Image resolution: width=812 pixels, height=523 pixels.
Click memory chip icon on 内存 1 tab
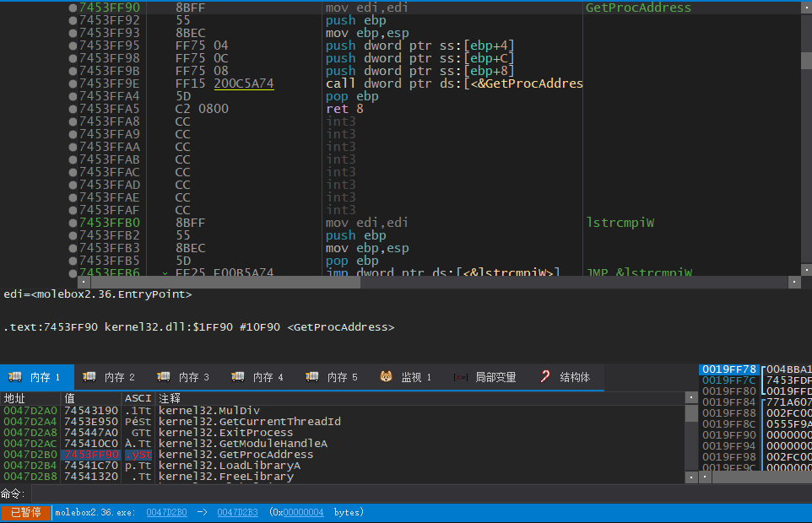point(15,377)
